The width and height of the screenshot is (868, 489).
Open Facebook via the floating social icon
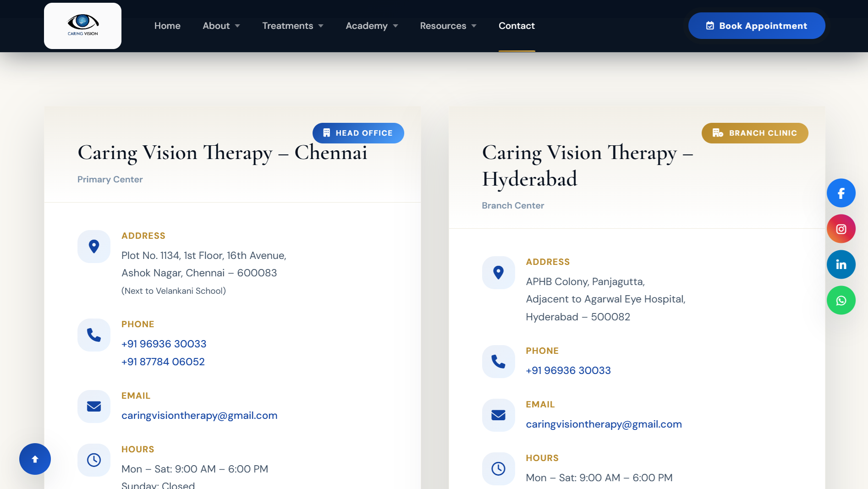pyautogui.click(x=841, y=193)
